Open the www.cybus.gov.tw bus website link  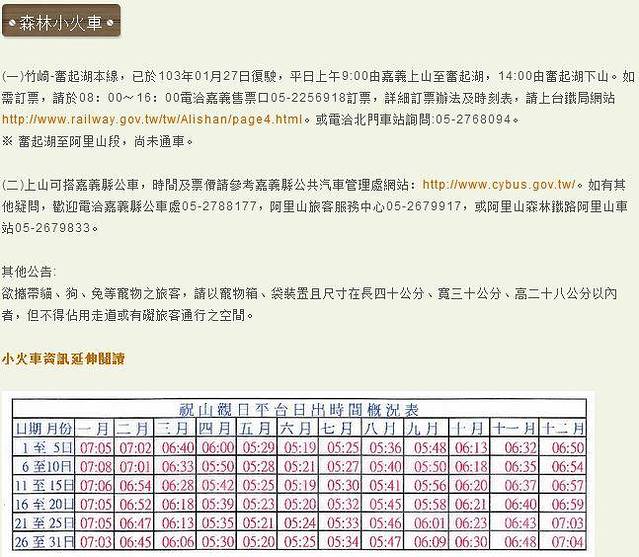500,184
